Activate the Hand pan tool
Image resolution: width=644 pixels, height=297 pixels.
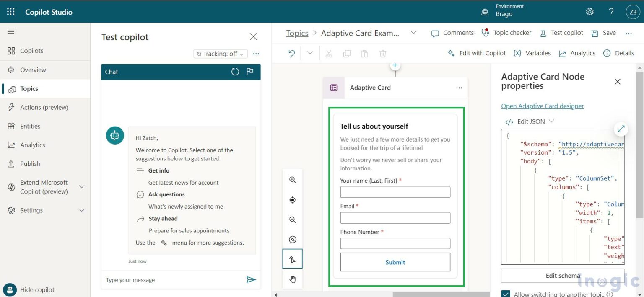click(x=292, y=279)
